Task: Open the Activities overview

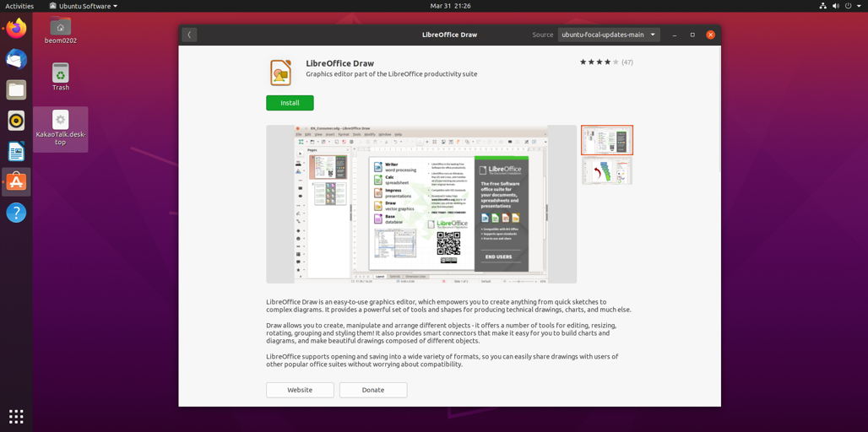Action: 19,6
